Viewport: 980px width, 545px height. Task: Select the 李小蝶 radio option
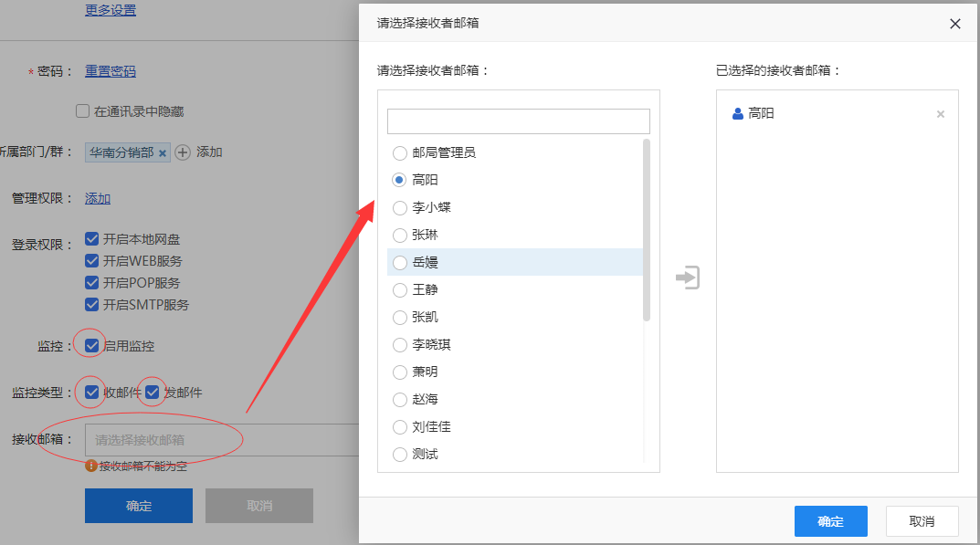click(399, 208)
